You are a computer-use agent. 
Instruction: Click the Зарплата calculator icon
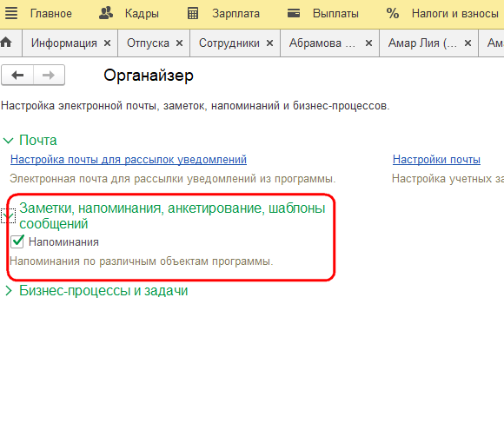coord(193,14)
